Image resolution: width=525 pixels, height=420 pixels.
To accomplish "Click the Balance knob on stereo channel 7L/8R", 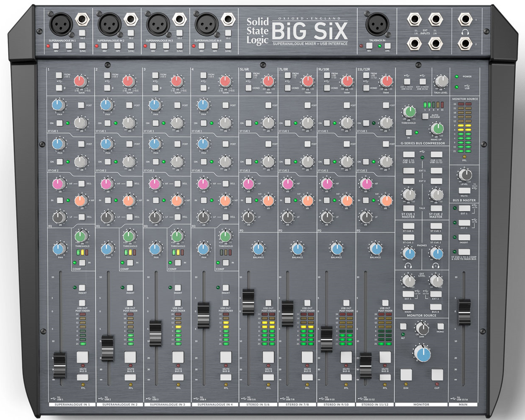I will click(x=297, y=248).
